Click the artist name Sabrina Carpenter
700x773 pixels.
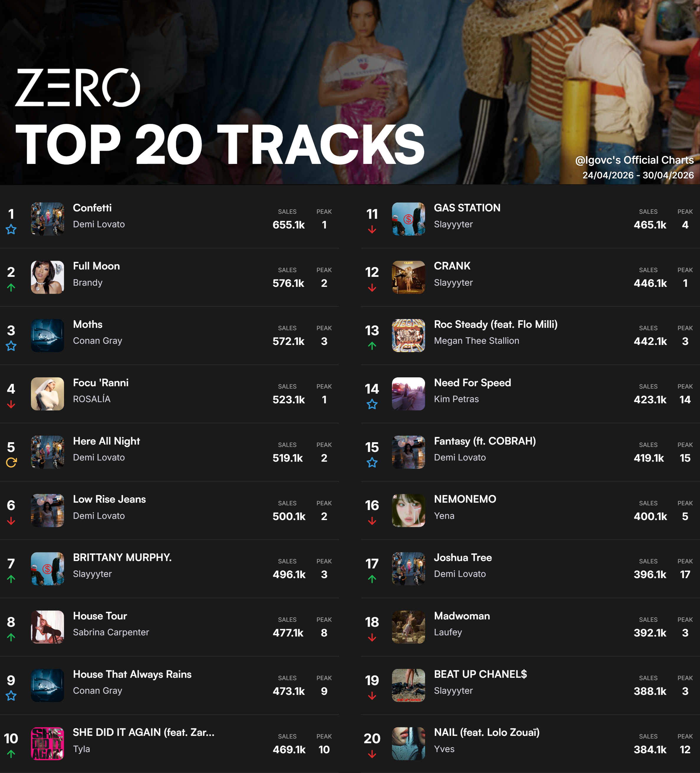click(111, 632)
